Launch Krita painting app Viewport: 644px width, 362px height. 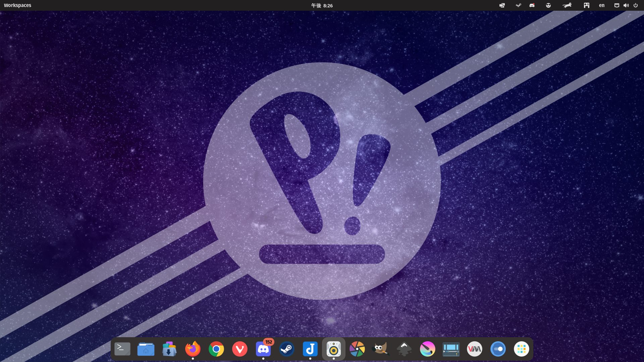click(428, 349)
